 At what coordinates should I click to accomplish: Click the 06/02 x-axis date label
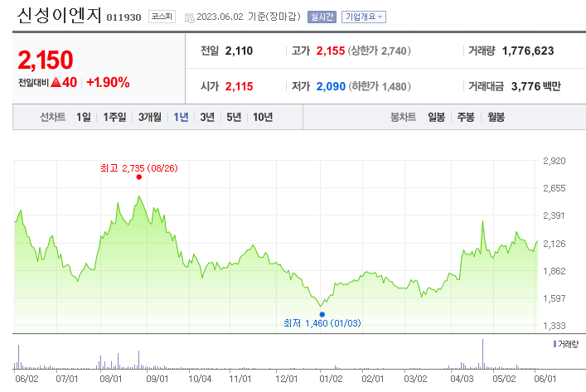[x=27, y=379]
